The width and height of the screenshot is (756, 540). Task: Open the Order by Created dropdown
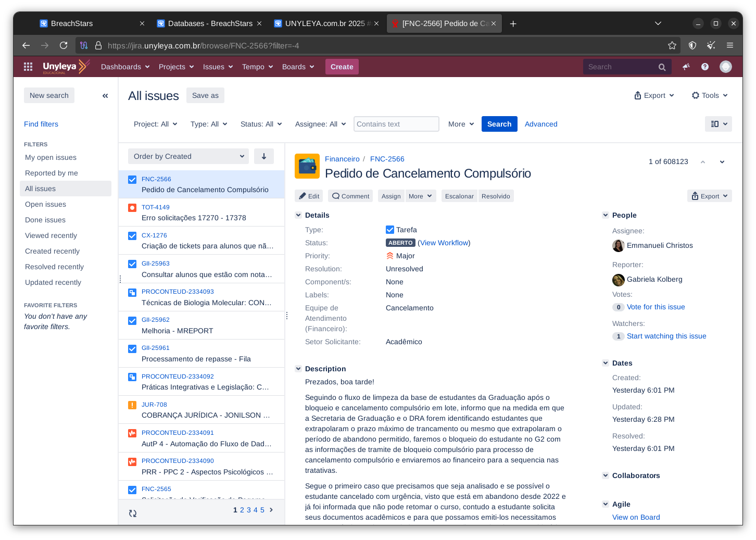[188, 156]
